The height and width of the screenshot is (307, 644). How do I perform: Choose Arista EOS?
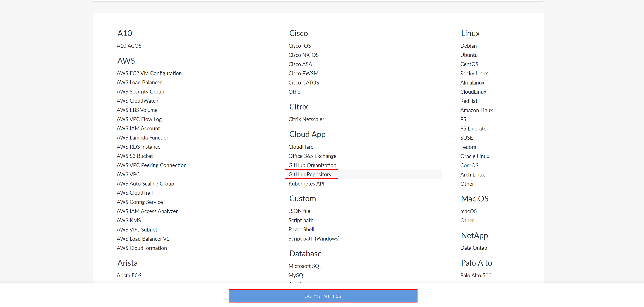[129, 275]
